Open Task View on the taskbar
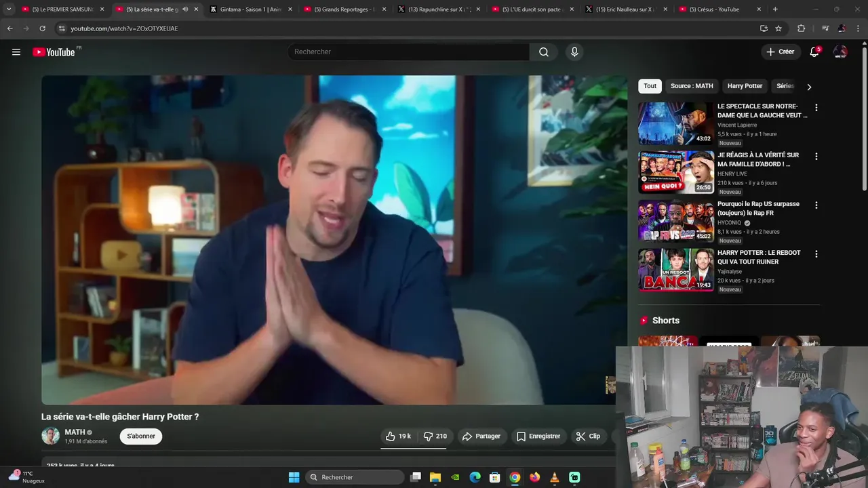 click(416, 477)
